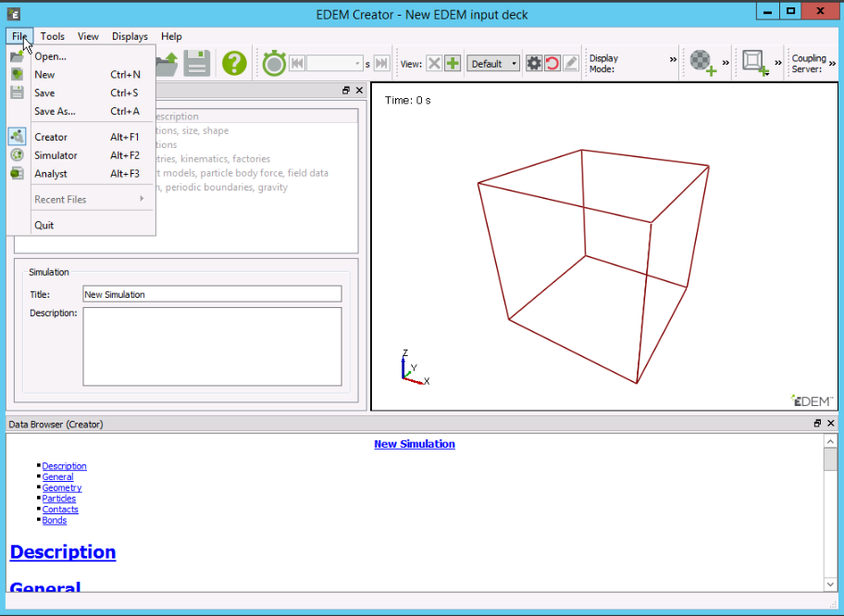Click the Creator icon in File menu
This screenshot has height=616, width=844.
(x=18, y=137)
